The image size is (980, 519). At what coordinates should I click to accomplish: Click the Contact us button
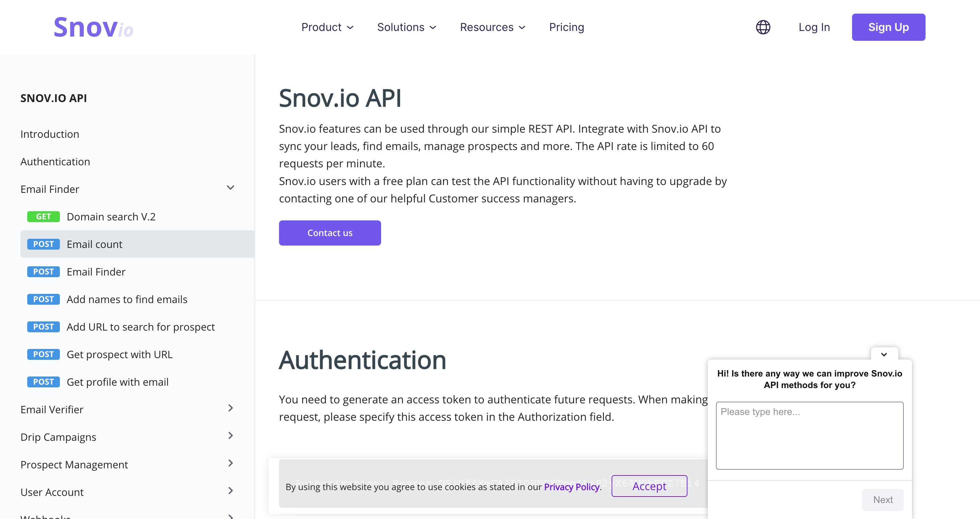click(330, 233)
